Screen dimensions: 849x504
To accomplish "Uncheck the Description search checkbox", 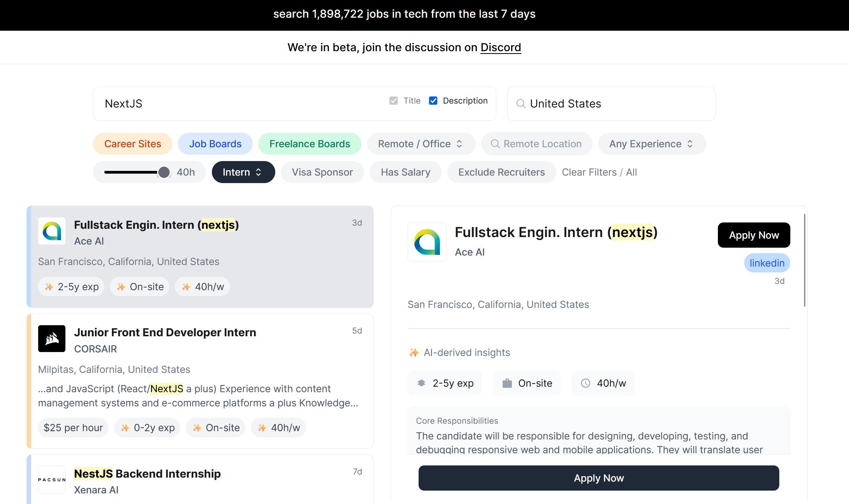I will coord(433,101).
